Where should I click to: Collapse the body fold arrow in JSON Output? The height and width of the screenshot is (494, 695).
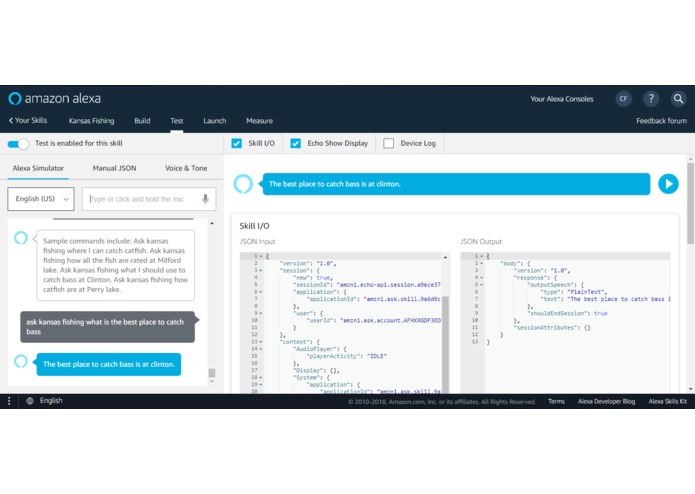pyautogui.click(x=481, y=263)
